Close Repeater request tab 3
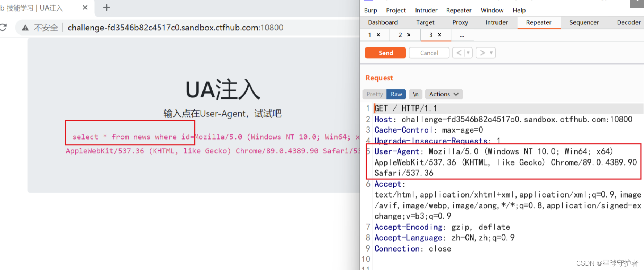This screenshot has height=270, width=644. (x=440, y=35)
